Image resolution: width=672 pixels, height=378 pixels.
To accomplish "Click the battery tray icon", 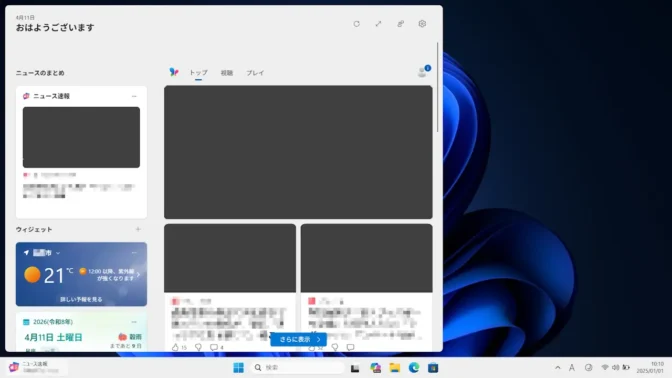I will pos(626,368).
